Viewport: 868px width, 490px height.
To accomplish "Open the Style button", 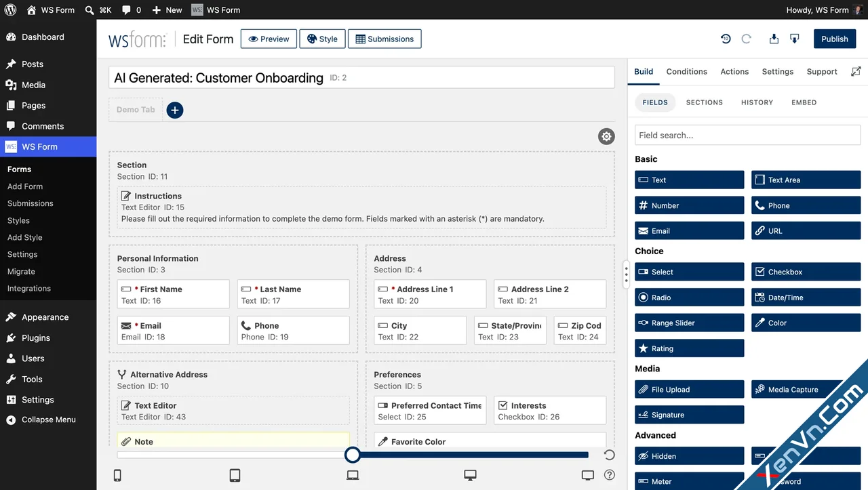I will click(x=322, y=39).
